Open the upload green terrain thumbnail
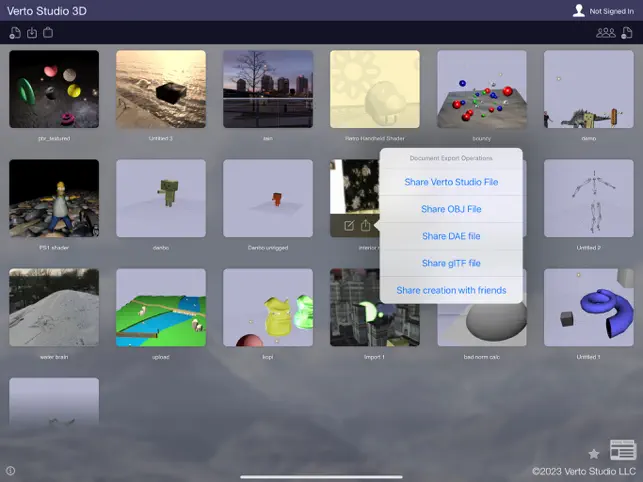643x482 pixels. pos(161,307)
